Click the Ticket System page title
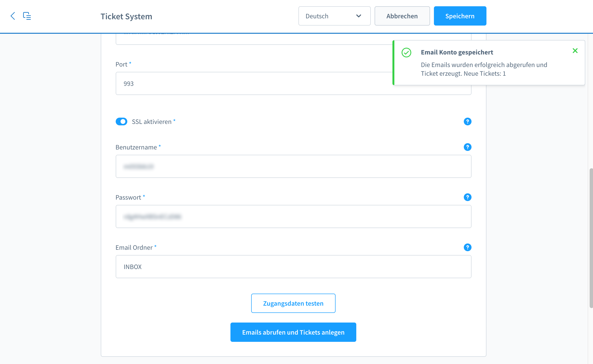Screen dimensions: 593x364 coord(126,16)
